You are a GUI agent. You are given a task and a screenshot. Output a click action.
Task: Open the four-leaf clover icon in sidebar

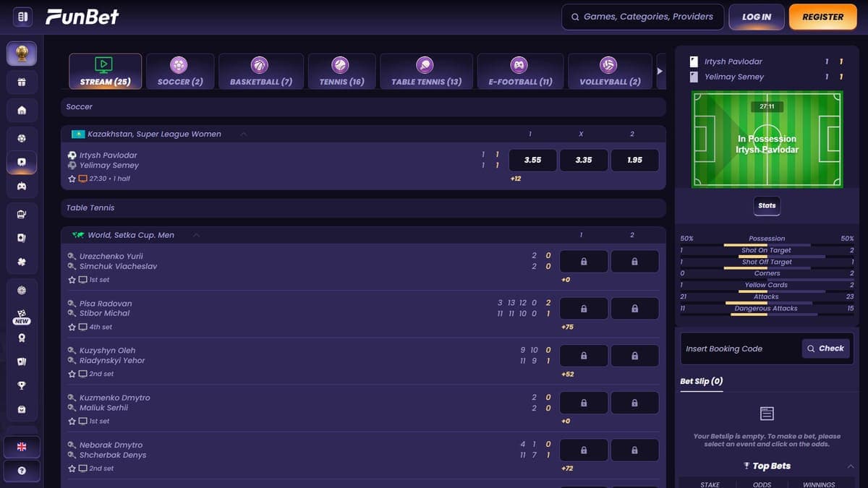[22, 262]
